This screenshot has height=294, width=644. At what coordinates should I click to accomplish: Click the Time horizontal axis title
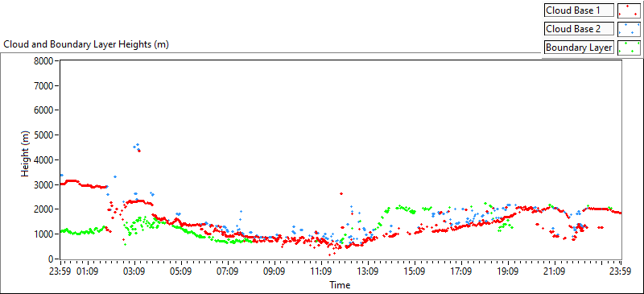point(340,284)
